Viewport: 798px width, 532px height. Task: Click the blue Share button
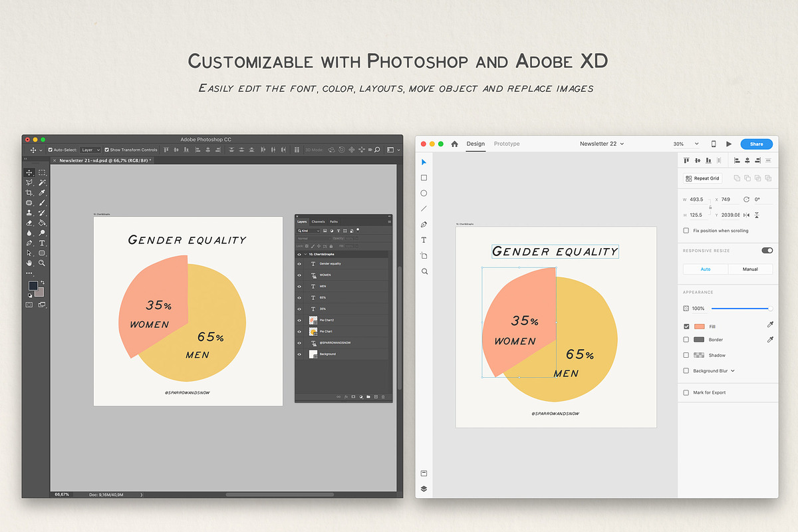(x=756, y=144)
